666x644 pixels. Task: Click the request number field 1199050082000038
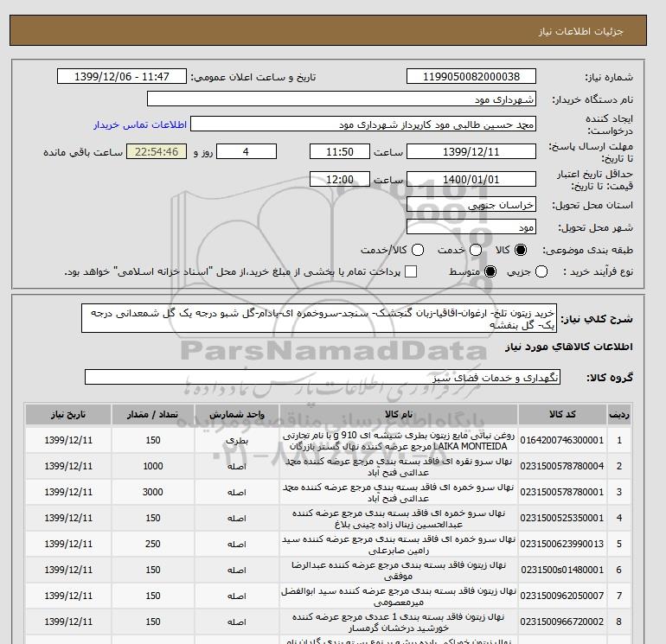click(x=471, y=76)
